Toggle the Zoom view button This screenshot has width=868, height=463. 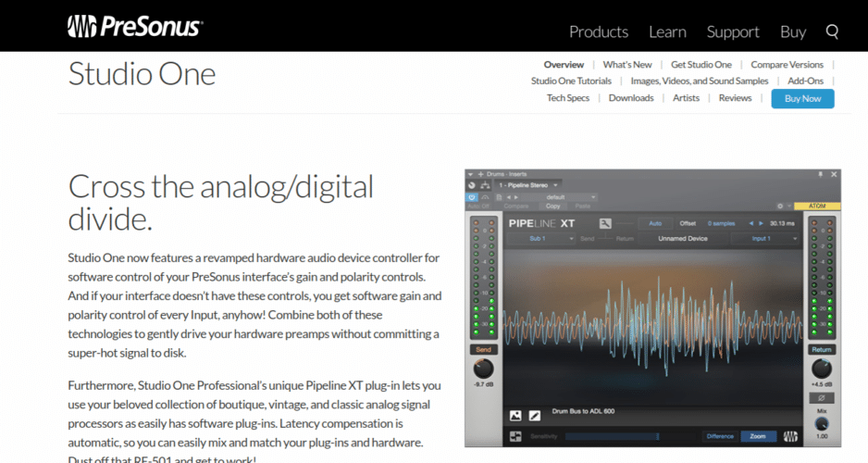(x=758, y=436)
